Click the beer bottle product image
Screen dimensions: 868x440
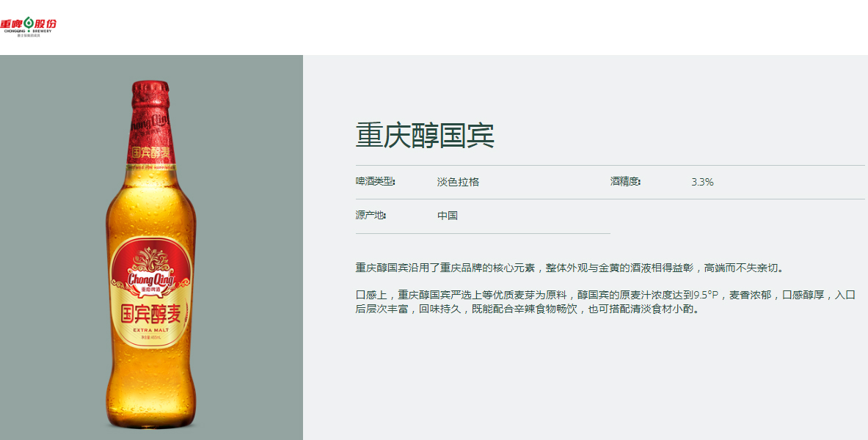coord(150,254)
